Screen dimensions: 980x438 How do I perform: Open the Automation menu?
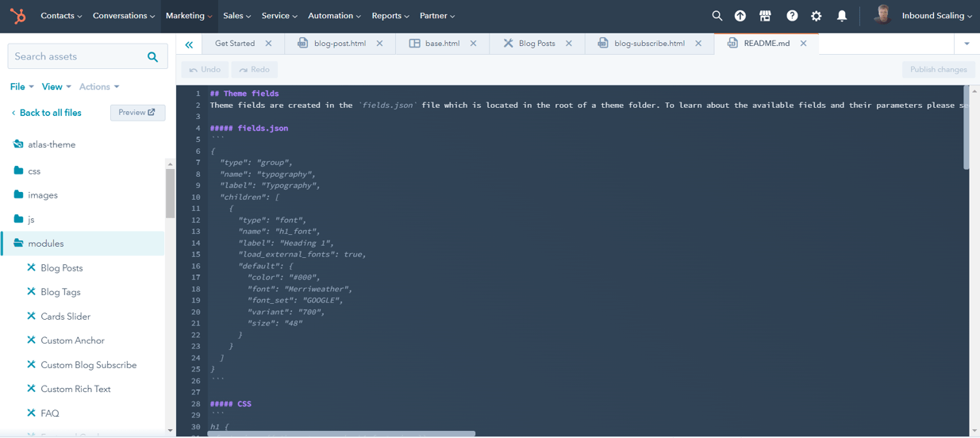[x=334, y=16]
